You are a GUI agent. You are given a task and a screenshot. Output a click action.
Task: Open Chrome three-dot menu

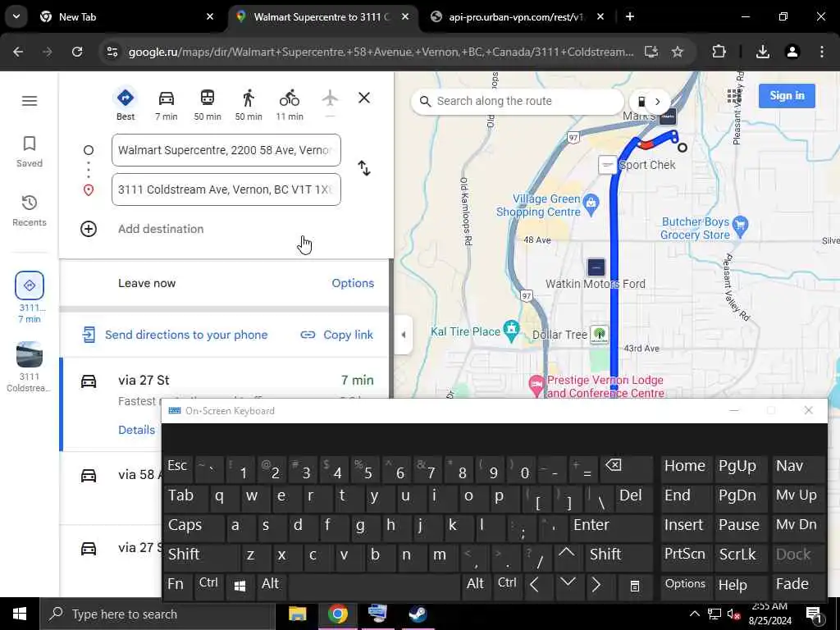coord(822,52)
